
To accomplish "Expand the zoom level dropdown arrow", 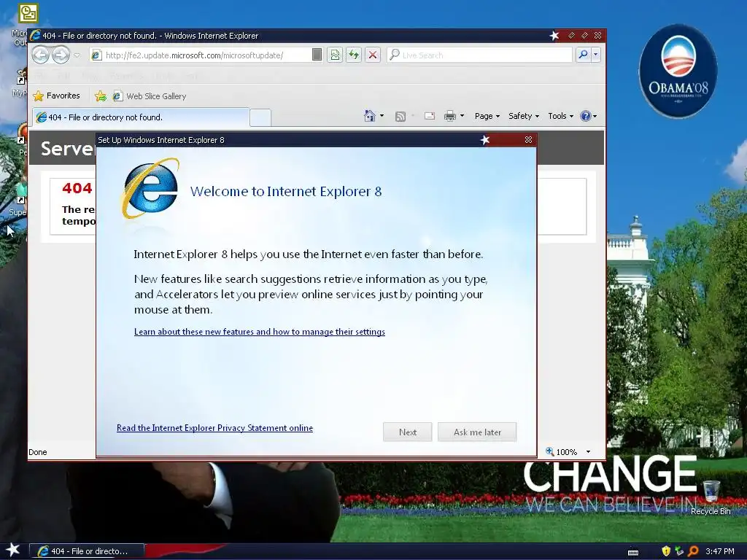I will click(588, 451).
